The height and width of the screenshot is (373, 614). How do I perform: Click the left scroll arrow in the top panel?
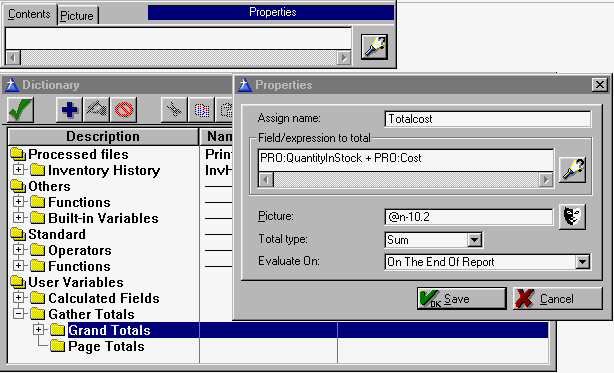point(13,58)
